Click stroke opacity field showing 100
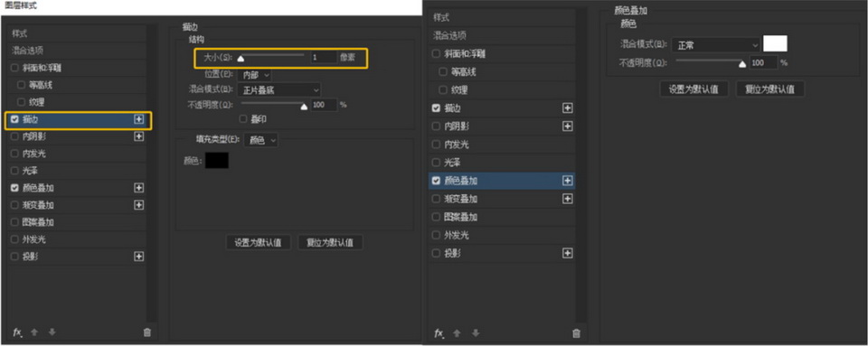Image resolution: width=868 pixels, height=346 pixels. point(324,105)
